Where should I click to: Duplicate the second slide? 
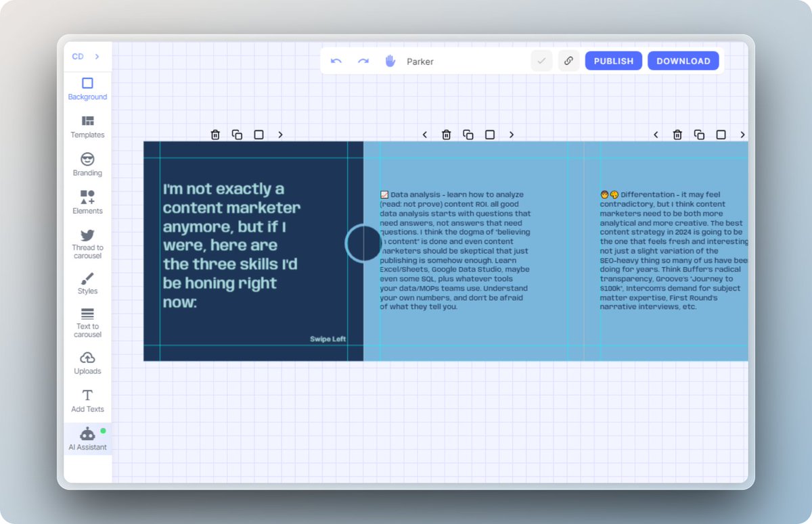tap(468, 135)
